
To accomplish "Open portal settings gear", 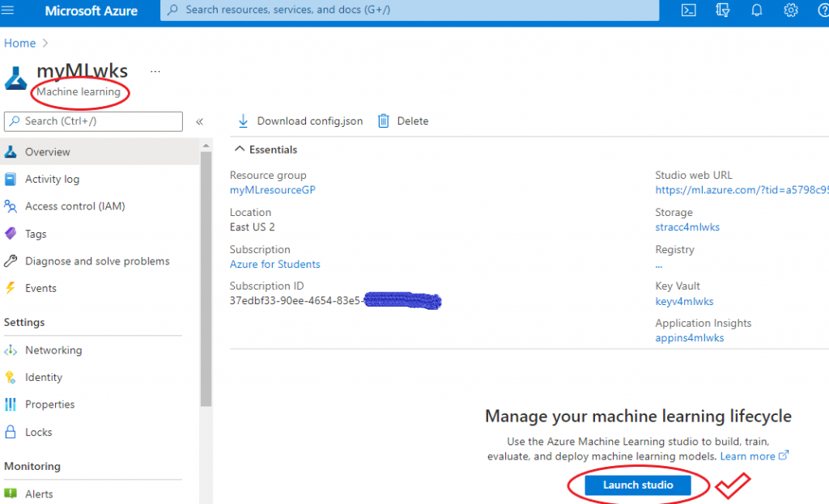I will (x=790, y=10).
